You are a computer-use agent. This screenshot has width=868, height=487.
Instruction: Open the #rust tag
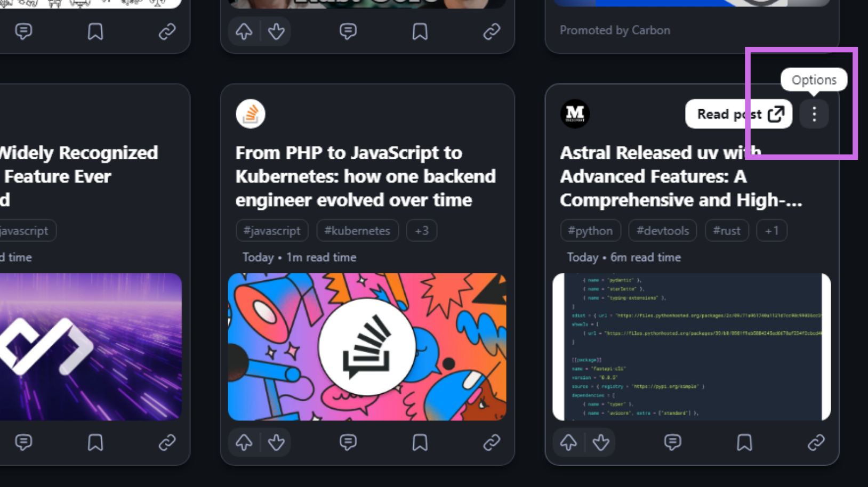727,231
